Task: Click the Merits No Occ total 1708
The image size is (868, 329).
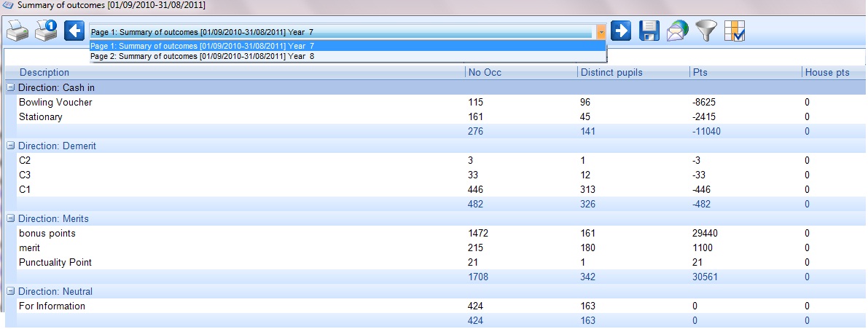Action: 478,277
